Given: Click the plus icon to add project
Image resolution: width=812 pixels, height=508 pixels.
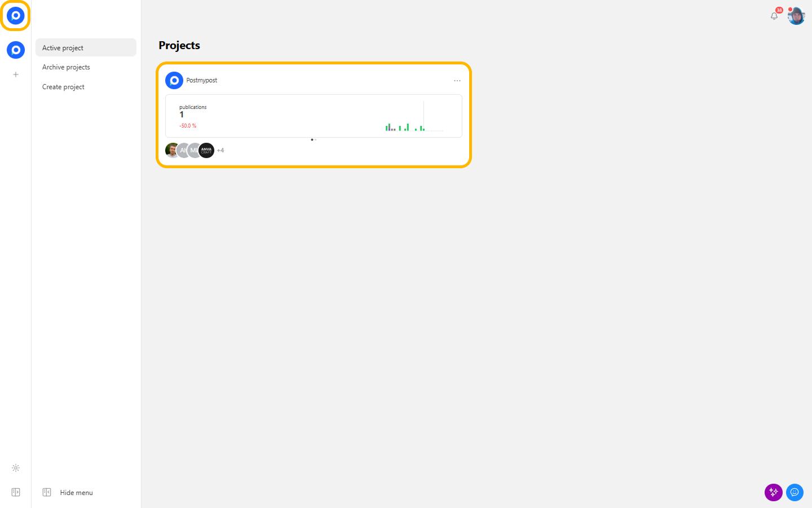Looking at the screenshot, I should coord(16,75).
